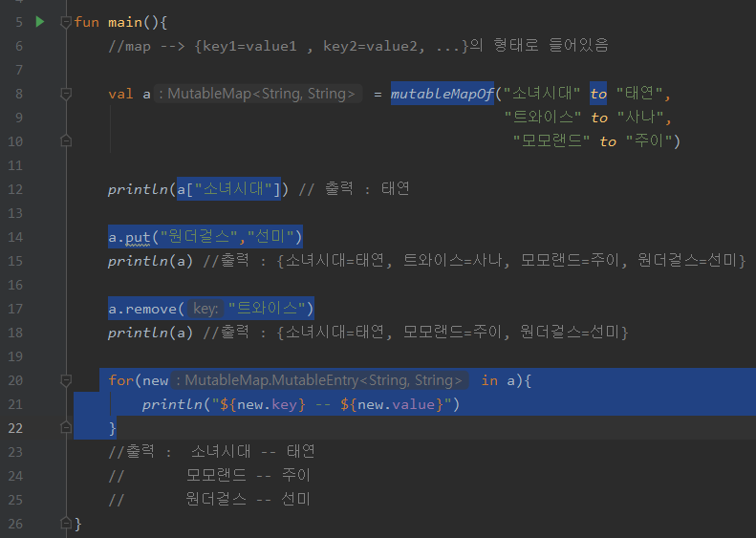
Task: Click the key: parameter hint in remove
Action: tap(205, 309)
